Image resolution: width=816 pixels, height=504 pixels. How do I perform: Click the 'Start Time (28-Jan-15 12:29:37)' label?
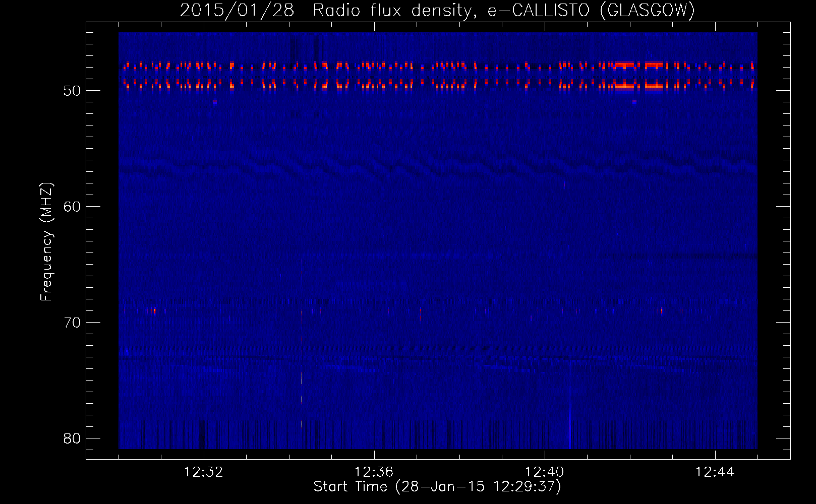tap(437, 487)
